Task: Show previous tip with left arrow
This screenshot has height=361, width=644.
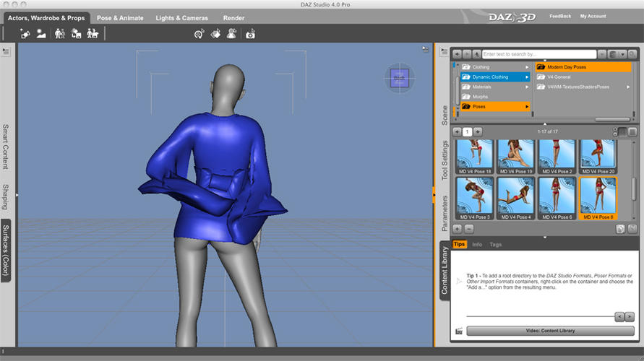Action: [619, 316]
